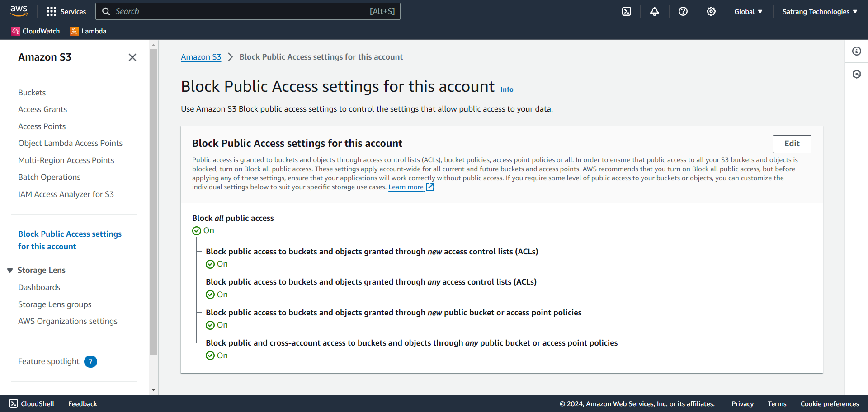
Task: Click On status under any ACLs setting
Action: coord(217,295)
